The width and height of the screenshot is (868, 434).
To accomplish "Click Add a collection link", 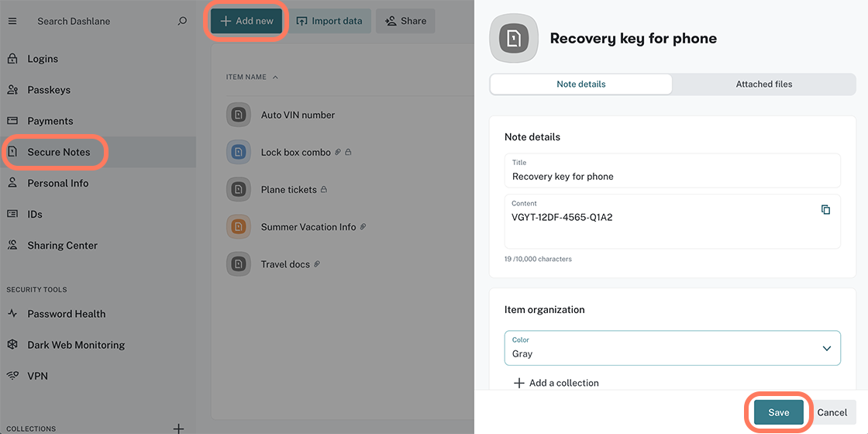I will [556, 383].
